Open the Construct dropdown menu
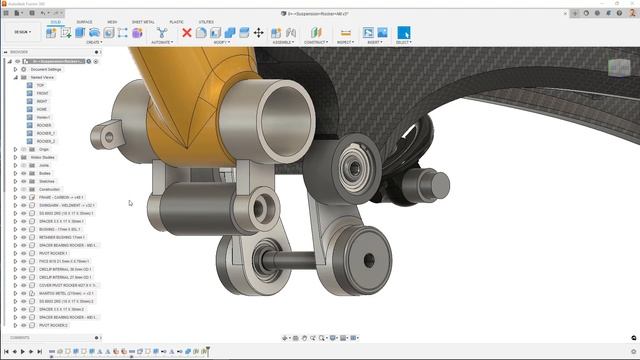The image size is (640, 360). [316, 42]
